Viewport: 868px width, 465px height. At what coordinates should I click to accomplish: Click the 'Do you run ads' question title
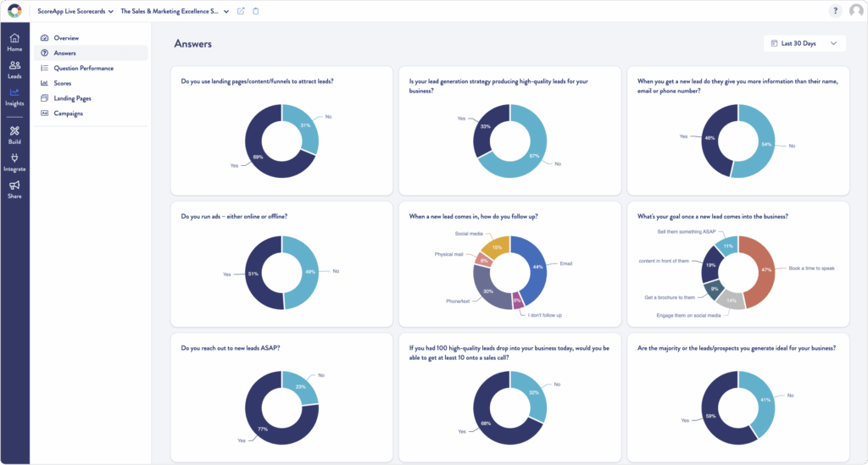click(234, 217)
